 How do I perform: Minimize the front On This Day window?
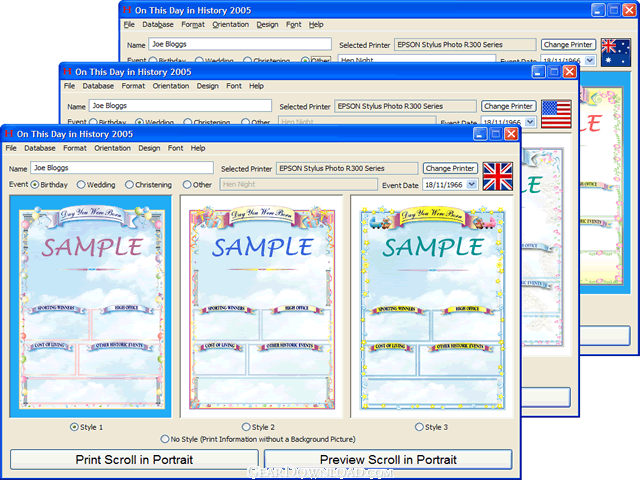coord(480,134)
